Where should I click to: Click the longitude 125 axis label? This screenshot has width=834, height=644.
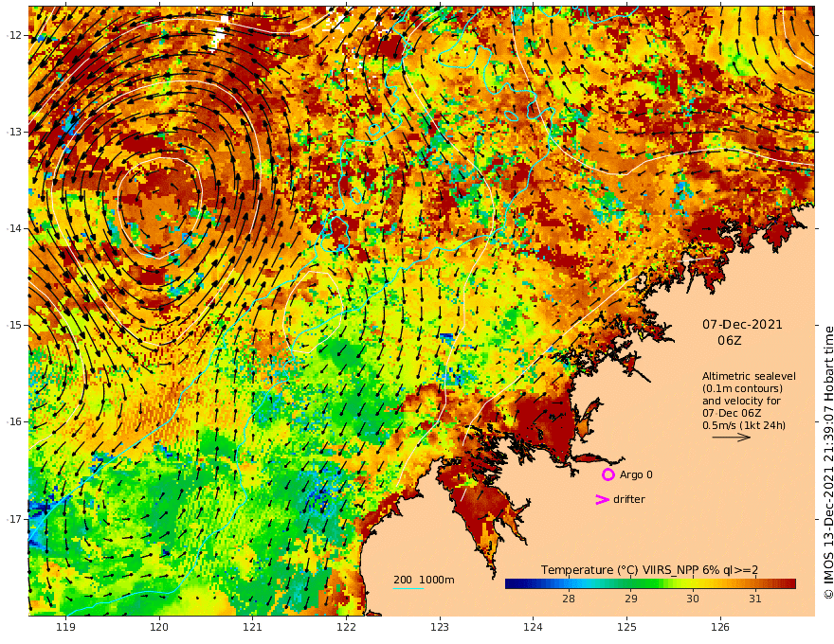626,627
